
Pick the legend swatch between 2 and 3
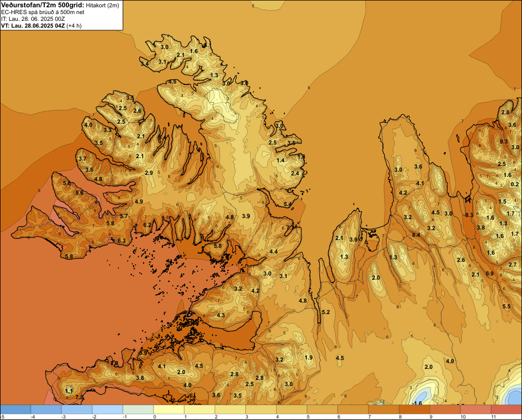230,410
